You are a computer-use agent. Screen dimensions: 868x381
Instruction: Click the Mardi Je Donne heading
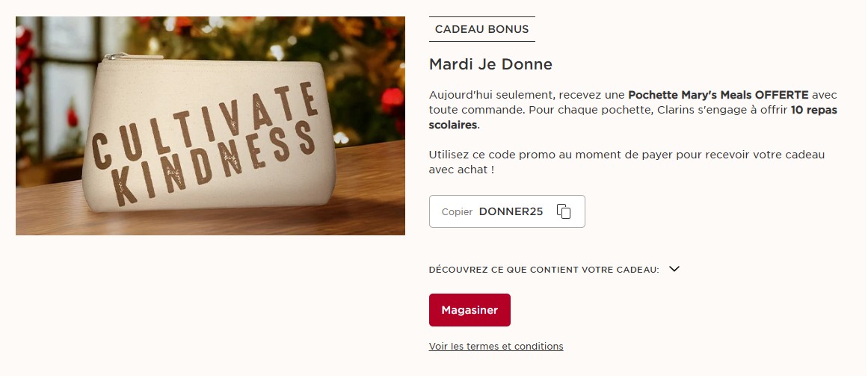(x=490, y=64)
